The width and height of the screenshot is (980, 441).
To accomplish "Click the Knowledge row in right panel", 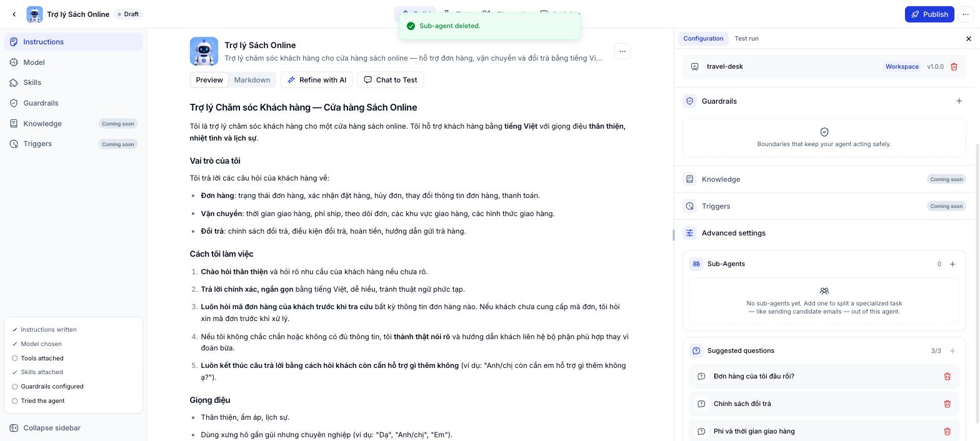I will 824,179.
